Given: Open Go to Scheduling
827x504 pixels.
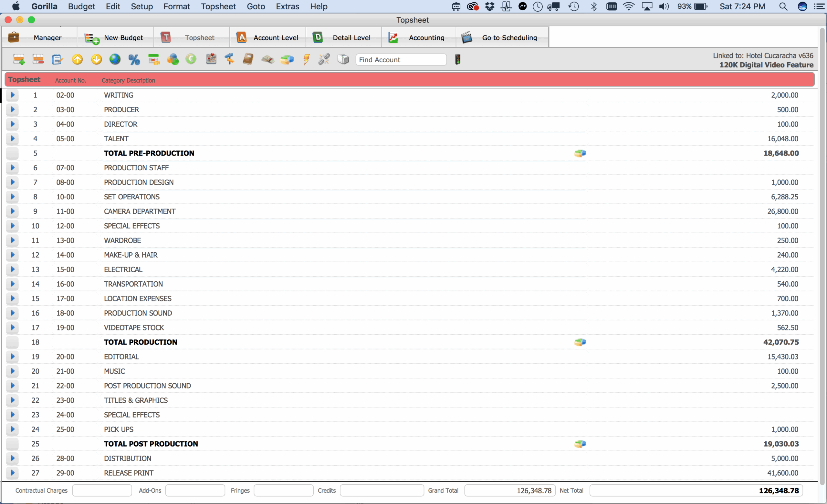Looking at the screenshot, I should coord(501,37).
